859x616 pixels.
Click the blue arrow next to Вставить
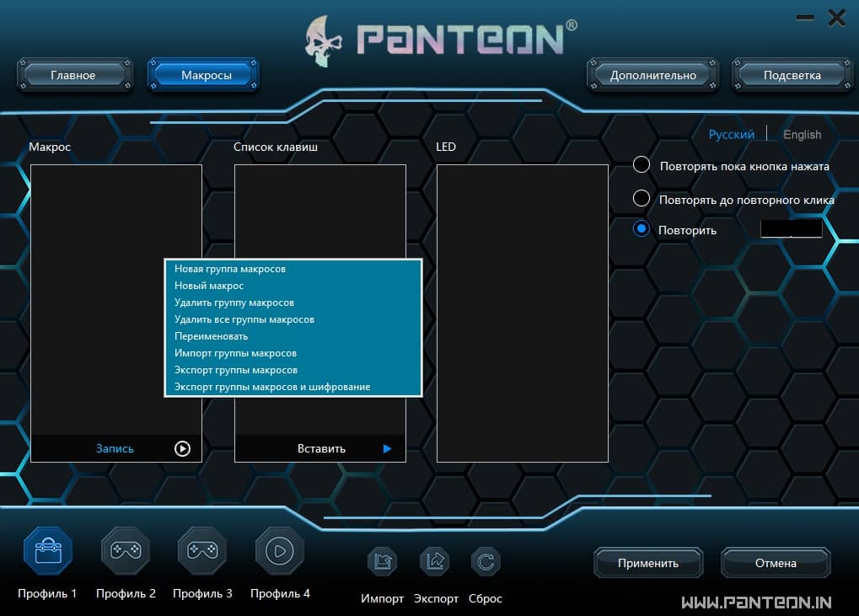tap(387, 449)
